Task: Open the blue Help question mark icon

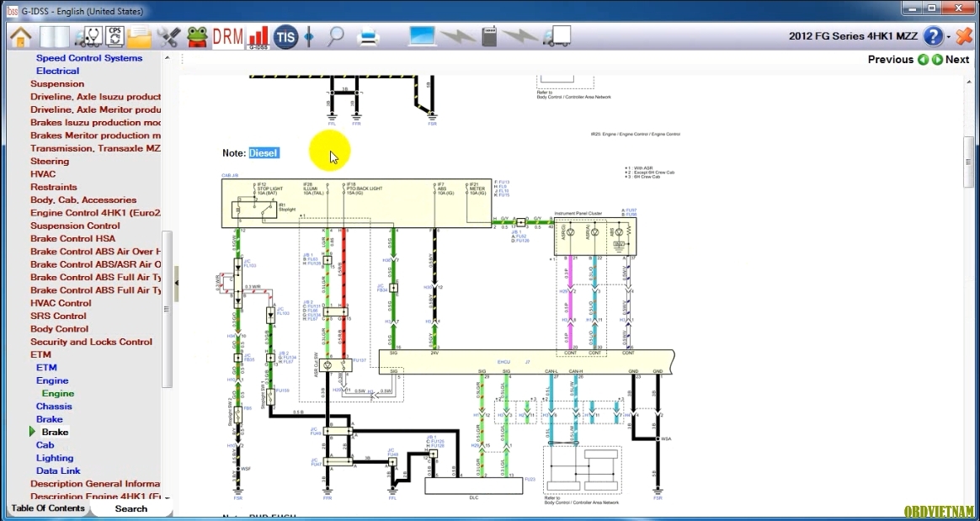Action: 933,36
